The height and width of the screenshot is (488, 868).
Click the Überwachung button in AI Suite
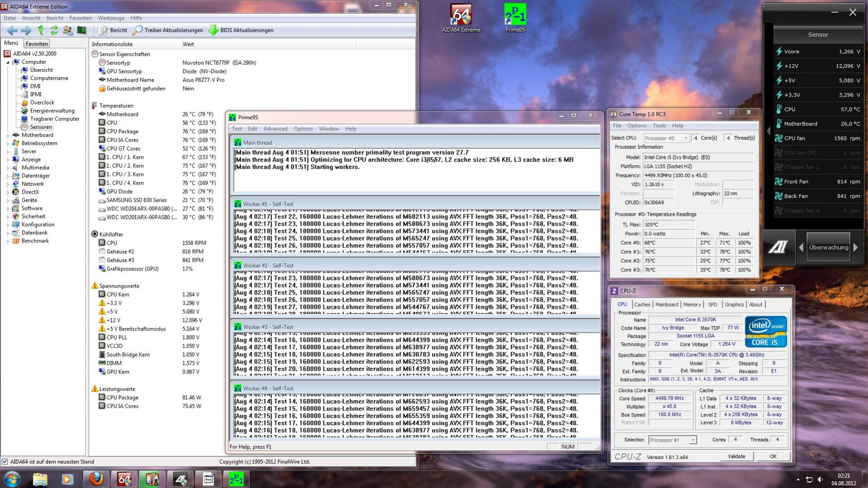click(828, 247)
